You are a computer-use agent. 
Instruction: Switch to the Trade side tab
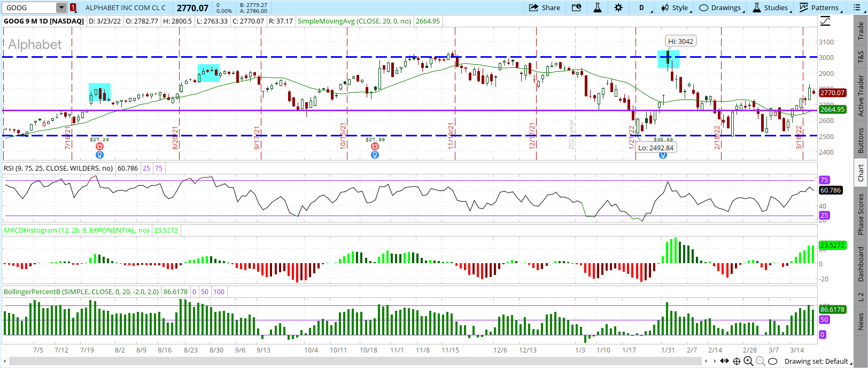pos(861,31)
